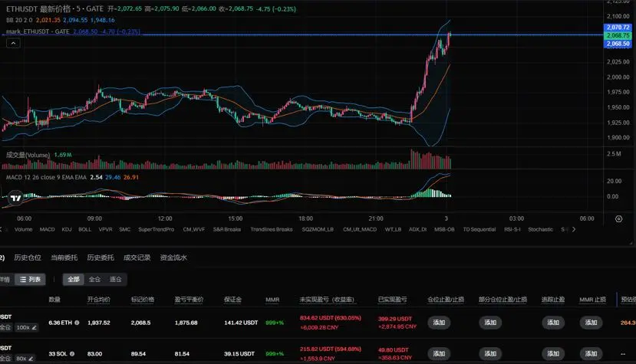This screenshot has width=636, height=364.
Task: Click the green 2,068.75 last price tag
Action: (x=618, y=35)
